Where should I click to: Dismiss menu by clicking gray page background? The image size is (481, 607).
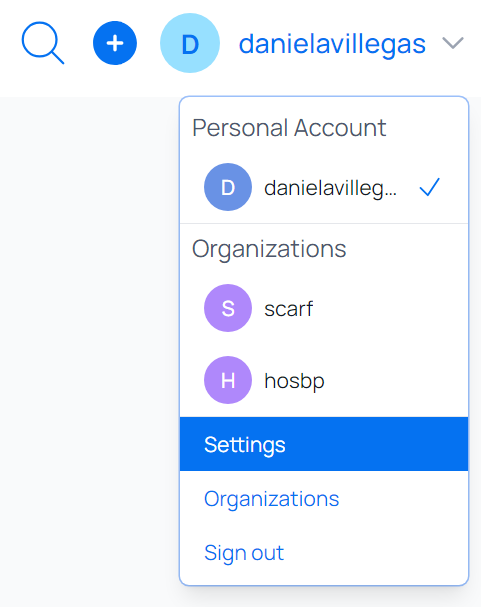[89, 348]
